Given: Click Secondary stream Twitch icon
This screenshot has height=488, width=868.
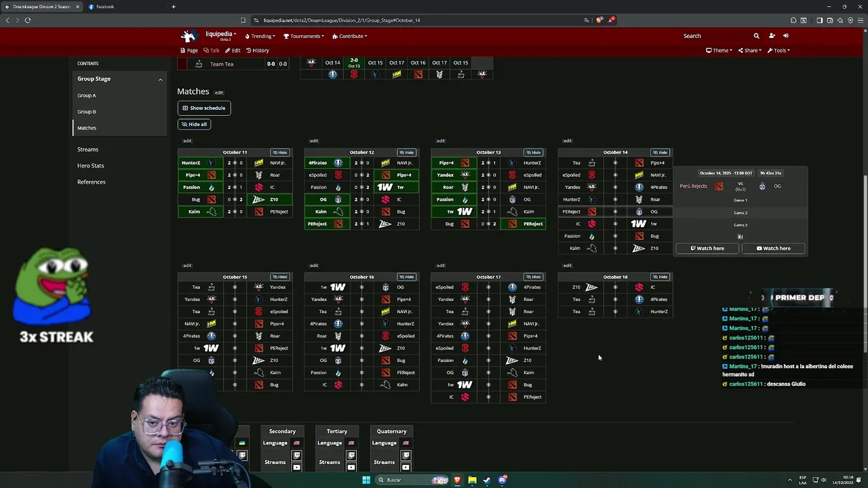Looking at the screenshot, I should coord(296,455).
